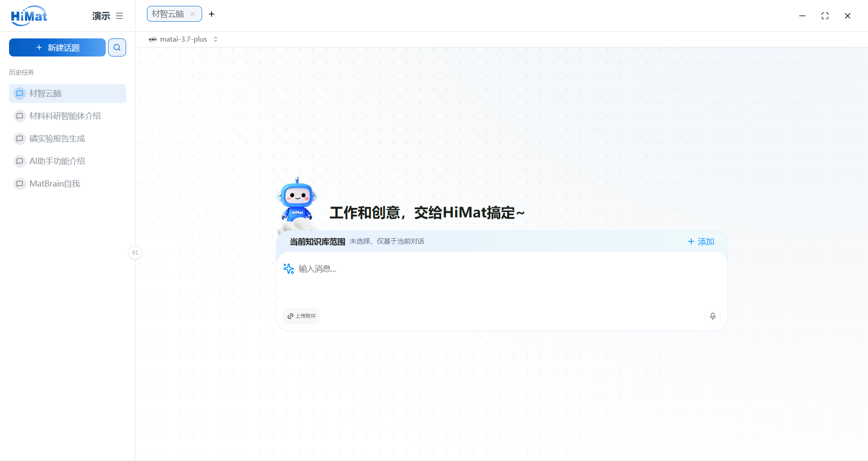This screenshot has width=868, height=461.
Task: Click 当前知识库范围 label
Action: tap(317, 242)
